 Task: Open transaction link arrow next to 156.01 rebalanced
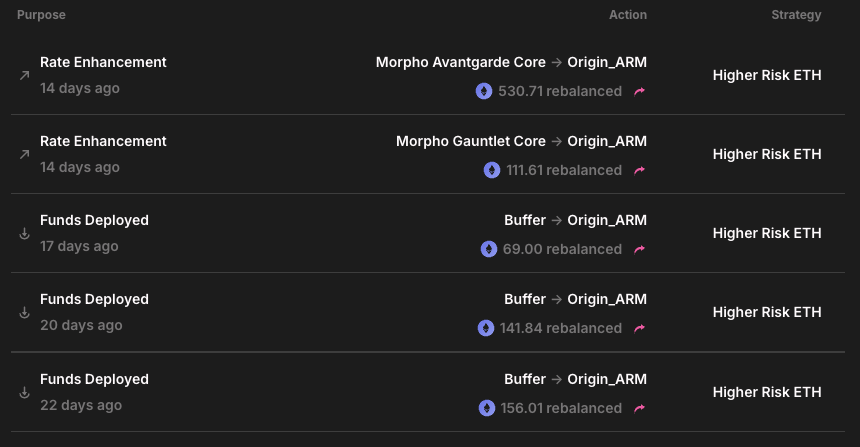[x=640, y=408]
